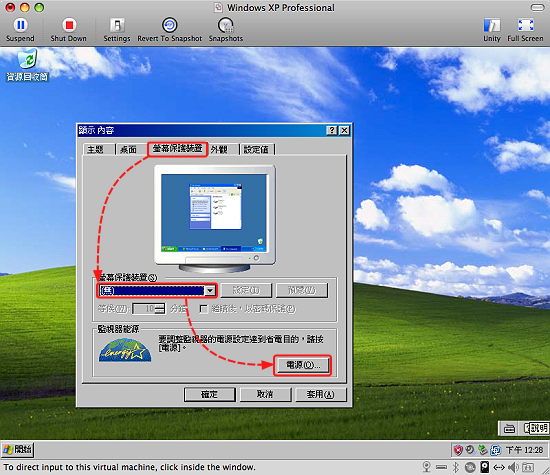The image size is (550, 475).
Task: Click the safely remove hardware tray icon
Action: (483, 450)
